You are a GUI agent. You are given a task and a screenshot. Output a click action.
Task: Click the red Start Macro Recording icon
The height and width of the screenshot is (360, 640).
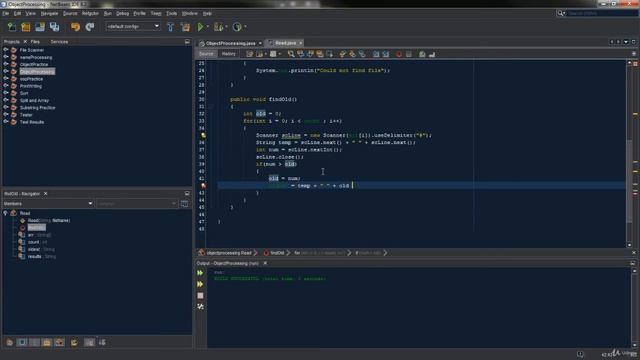399,54
